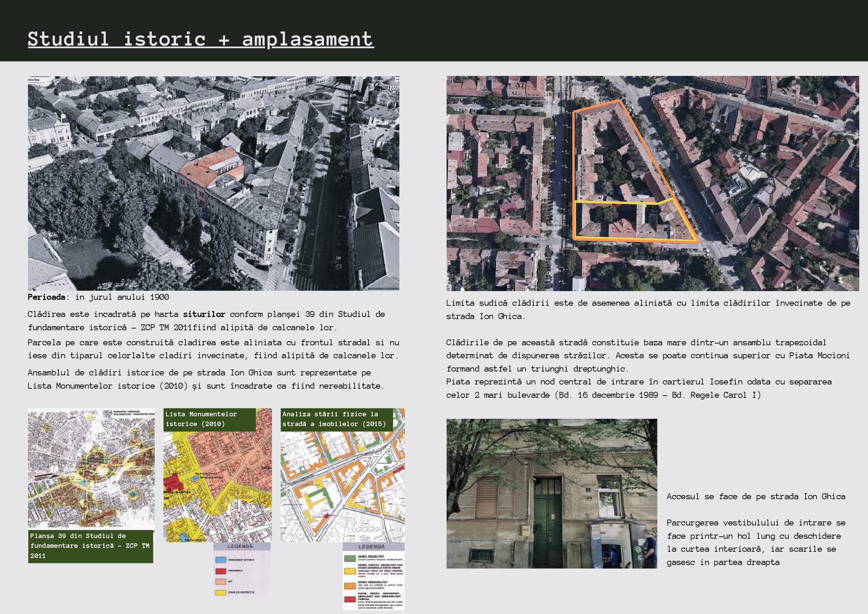Click the line 'face printr-un hol lung cu deschidere'
Image resolution: width=868 pixels, height=614 pixels.
tap(754, 536)
